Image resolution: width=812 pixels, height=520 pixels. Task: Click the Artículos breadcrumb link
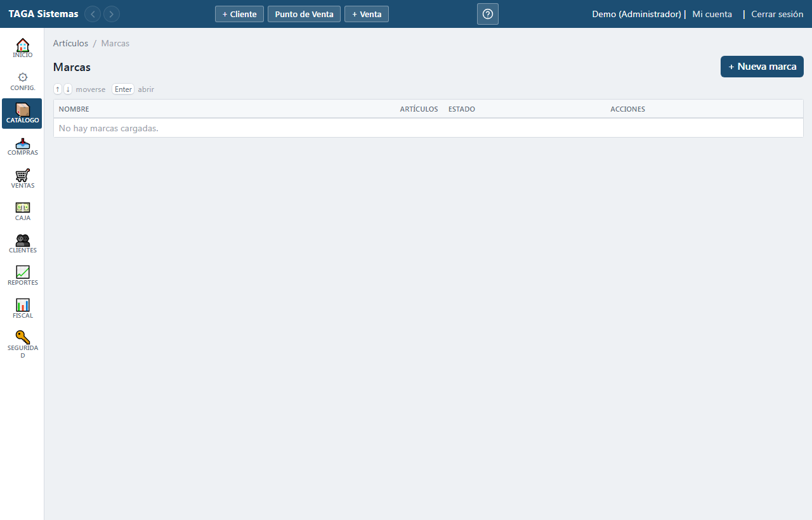(x=70, y=43)
